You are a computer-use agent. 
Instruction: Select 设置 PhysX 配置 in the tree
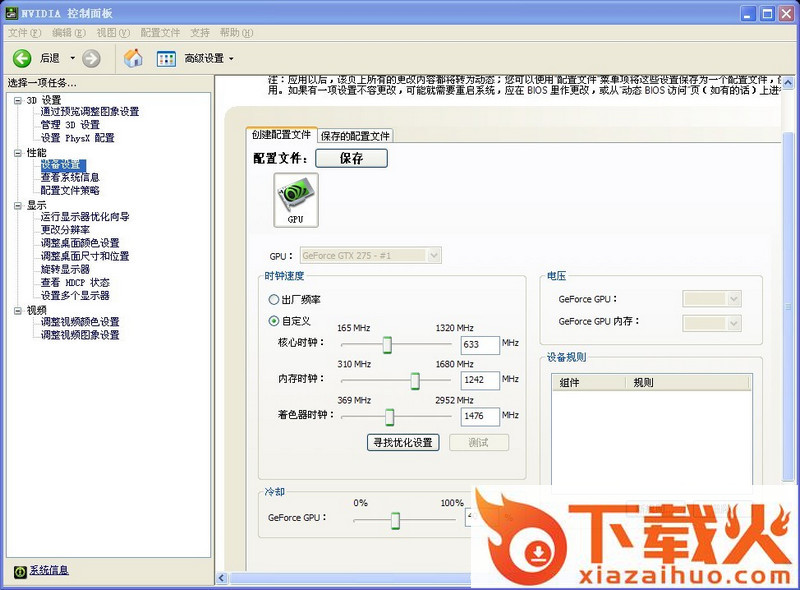78,138
